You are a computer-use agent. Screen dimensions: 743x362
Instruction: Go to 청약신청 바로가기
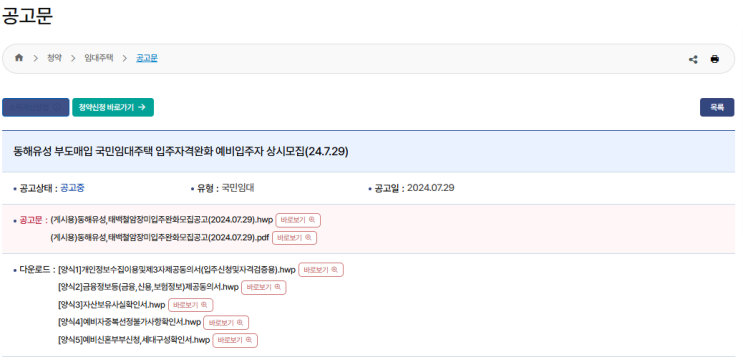(x=113, y=108)
